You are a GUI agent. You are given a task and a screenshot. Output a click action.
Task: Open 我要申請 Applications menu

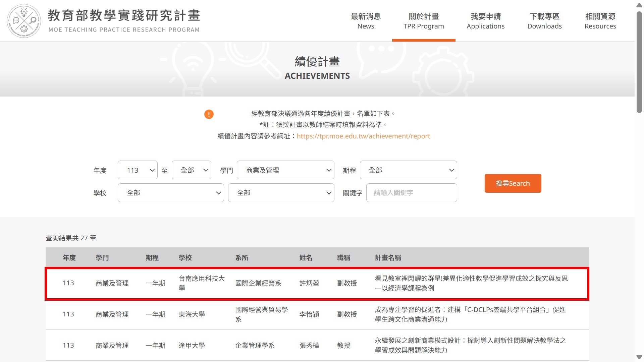(485, 21)
